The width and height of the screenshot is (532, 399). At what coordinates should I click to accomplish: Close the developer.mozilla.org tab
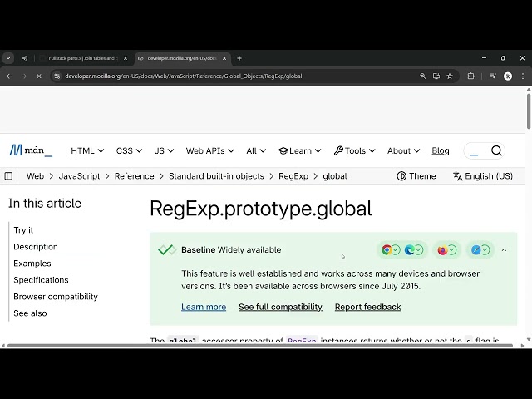click(x=224, y=58)
